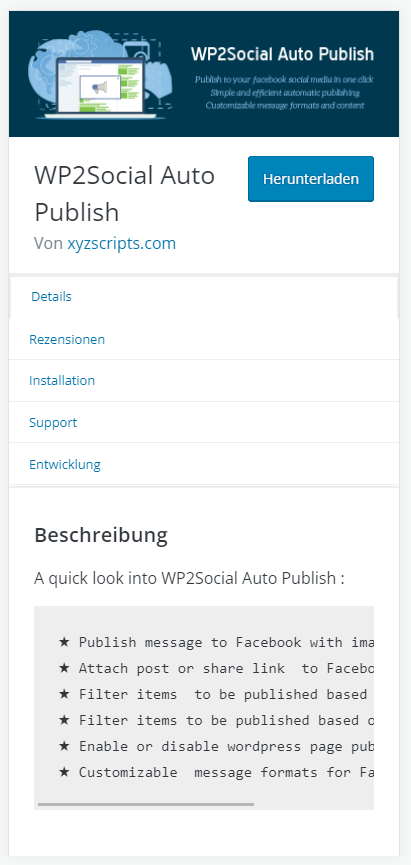Click the 'A quick look into WP2Social' sentence

click(x=189, y=578)
